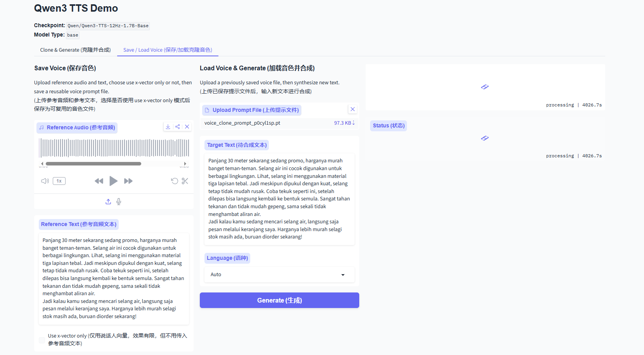Click the processing timer in the top output panel

(x=574, y=105)
